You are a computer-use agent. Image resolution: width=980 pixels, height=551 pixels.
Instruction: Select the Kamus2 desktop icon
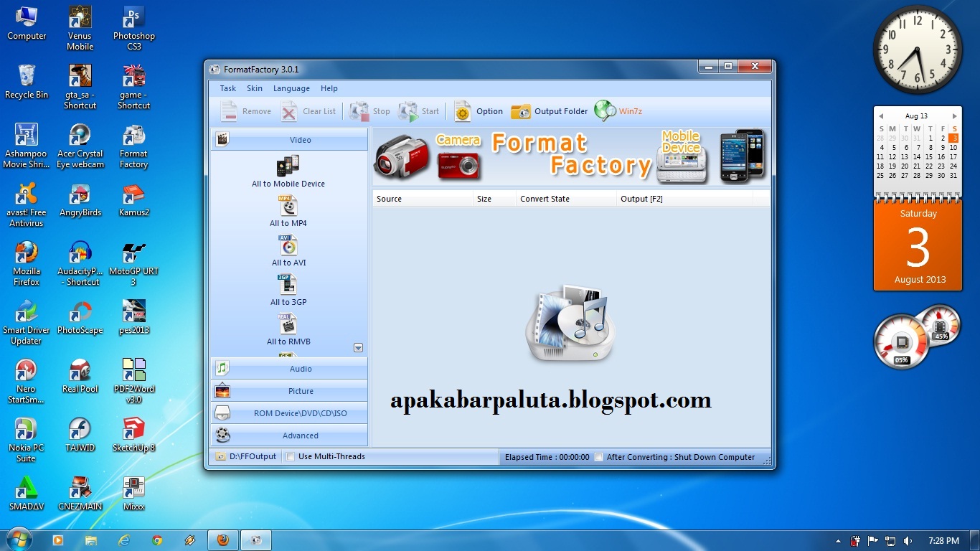click(134, 199)
